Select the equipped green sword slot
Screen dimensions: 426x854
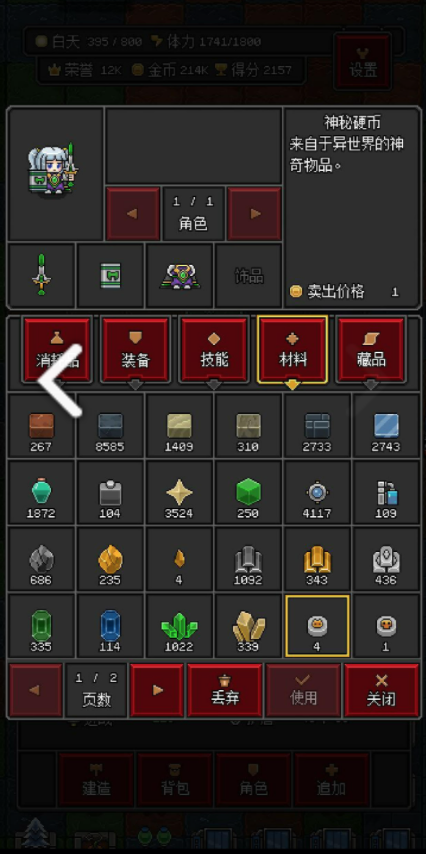[x=41, y=276]
